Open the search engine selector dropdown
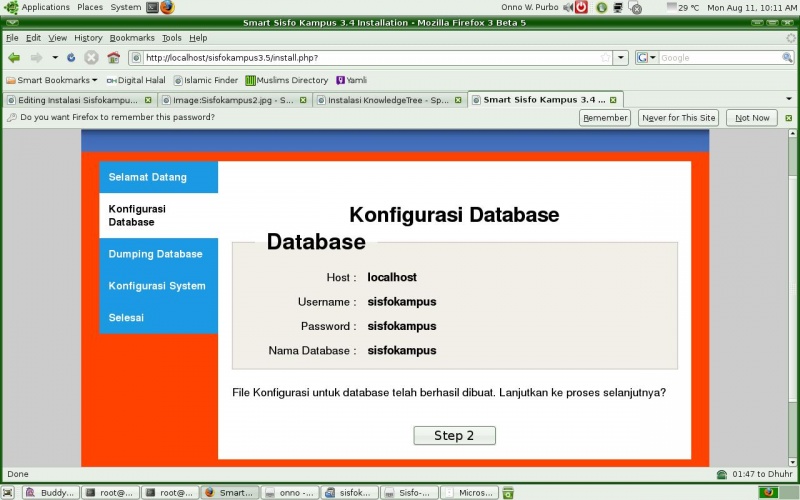Image resolution: width=800 pixels, height=500 pixels. [x=646, y=58]
